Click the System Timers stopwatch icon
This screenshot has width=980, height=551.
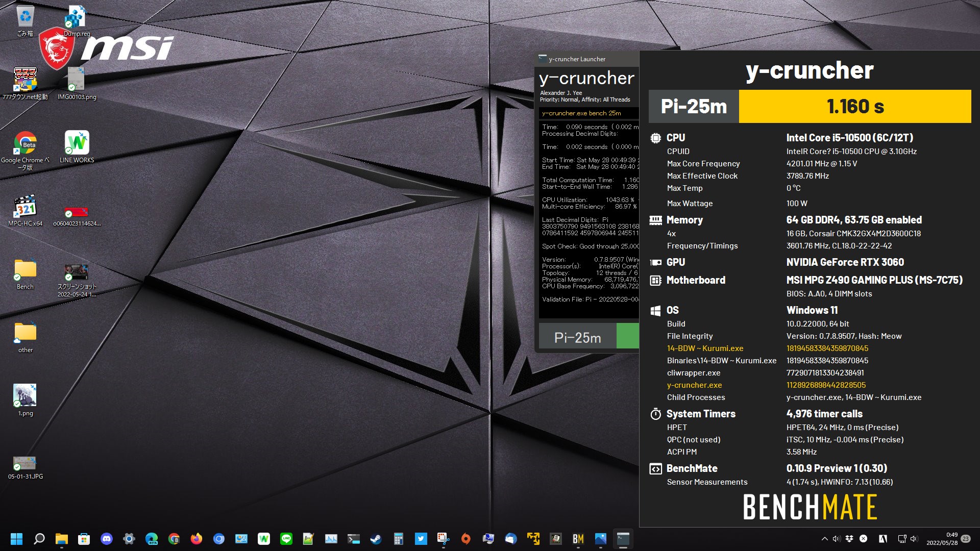click(x=655, y=414)
